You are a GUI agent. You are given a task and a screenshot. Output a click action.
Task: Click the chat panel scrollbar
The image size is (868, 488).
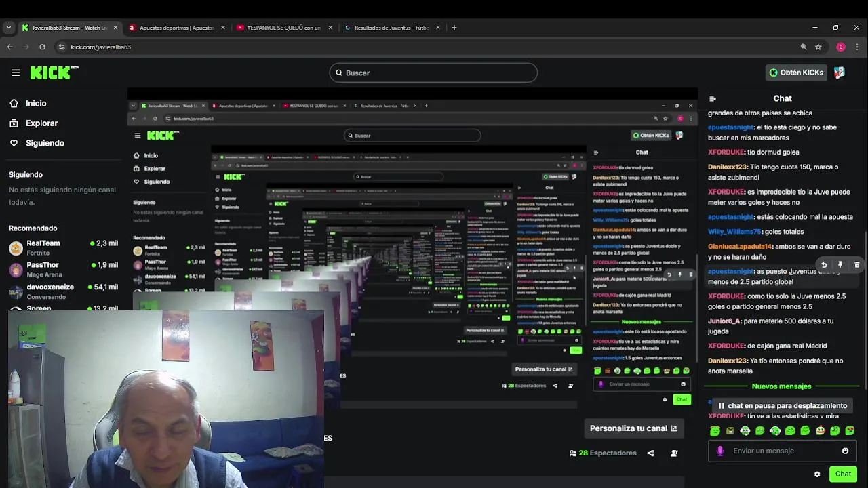[865, 312]
